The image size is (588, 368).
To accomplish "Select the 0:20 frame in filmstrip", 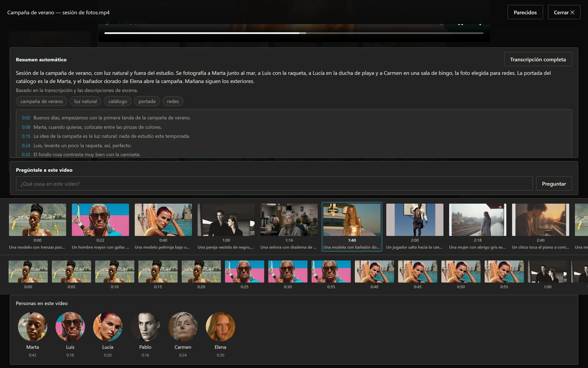I will point(201,274).
